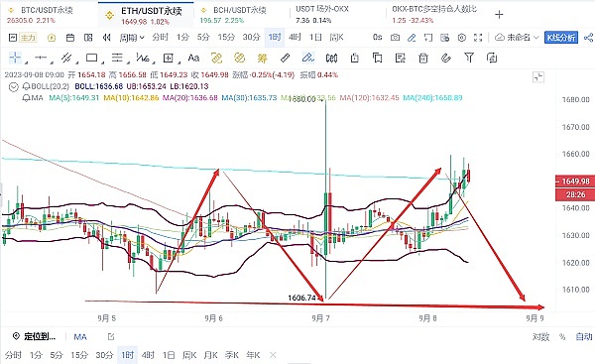Select 4时 in the top period toolbar
The height and width of the screenshot is (364, 595).
(295, 38)
